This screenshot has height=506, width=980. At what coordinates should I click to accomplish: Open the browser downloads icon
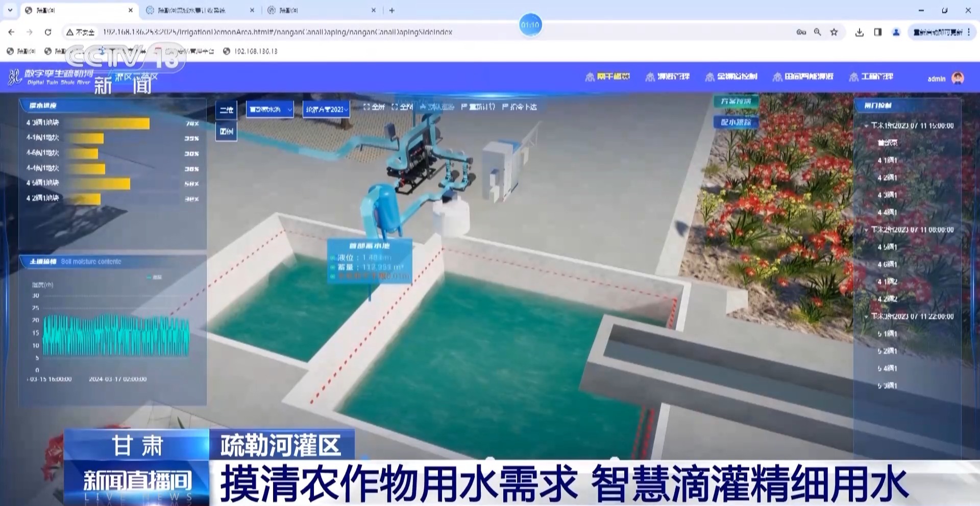[x=860, y=32]
